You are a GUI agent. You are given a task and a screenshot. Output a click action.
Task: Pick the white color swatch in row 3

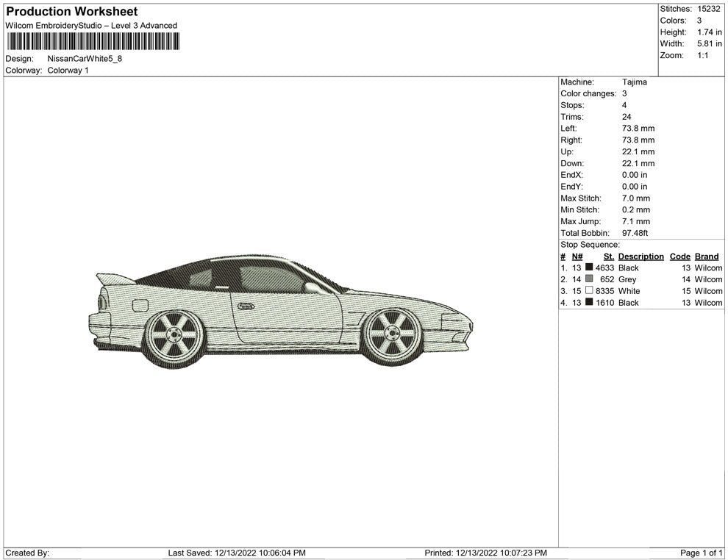[x=589, y=291]
